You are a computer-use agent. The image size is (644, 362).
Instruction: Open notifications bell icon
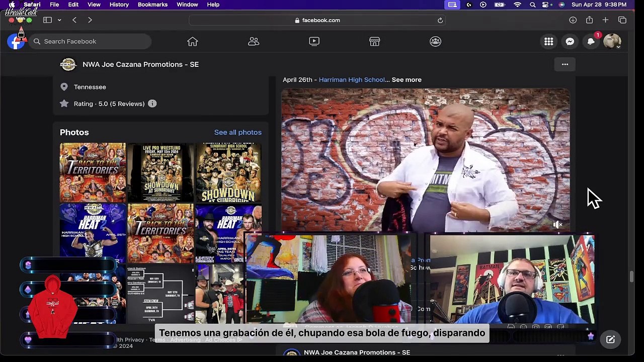(591, 42)
